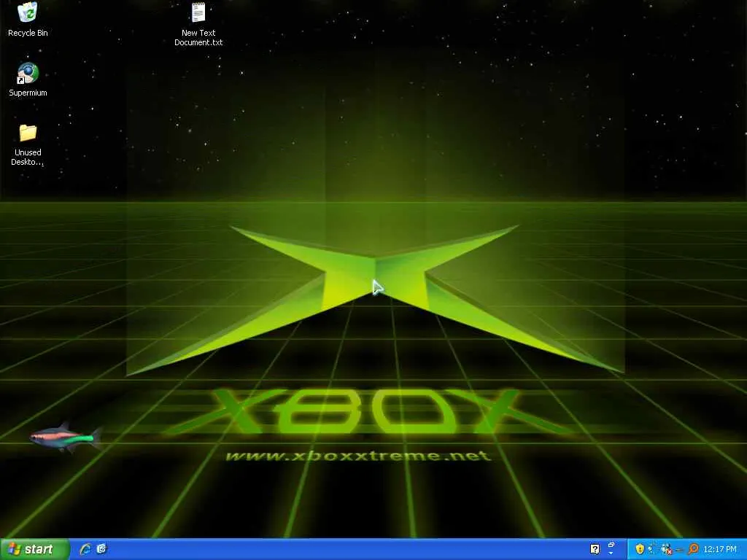
Task: Click the language bar restore icon
Action: (611, 544)
